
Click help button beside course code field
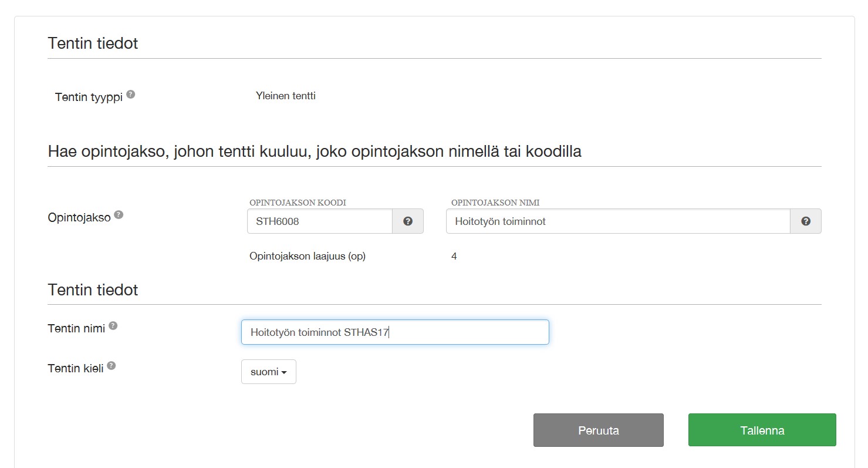point(408,221)
